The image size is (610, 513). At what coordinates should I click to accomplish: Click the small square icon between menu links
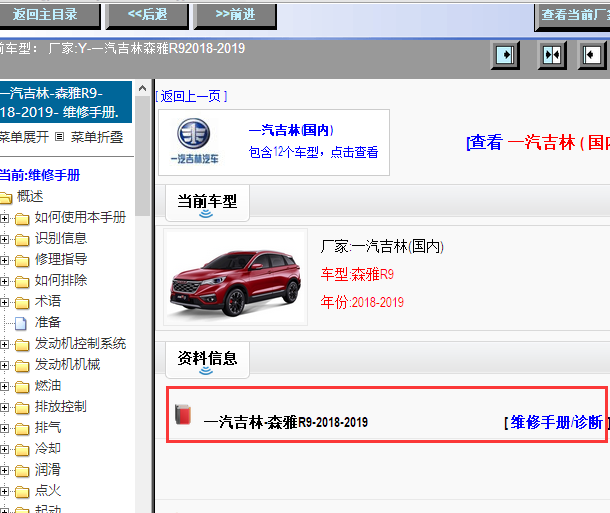pyautogui.click(x=59, y=137)
